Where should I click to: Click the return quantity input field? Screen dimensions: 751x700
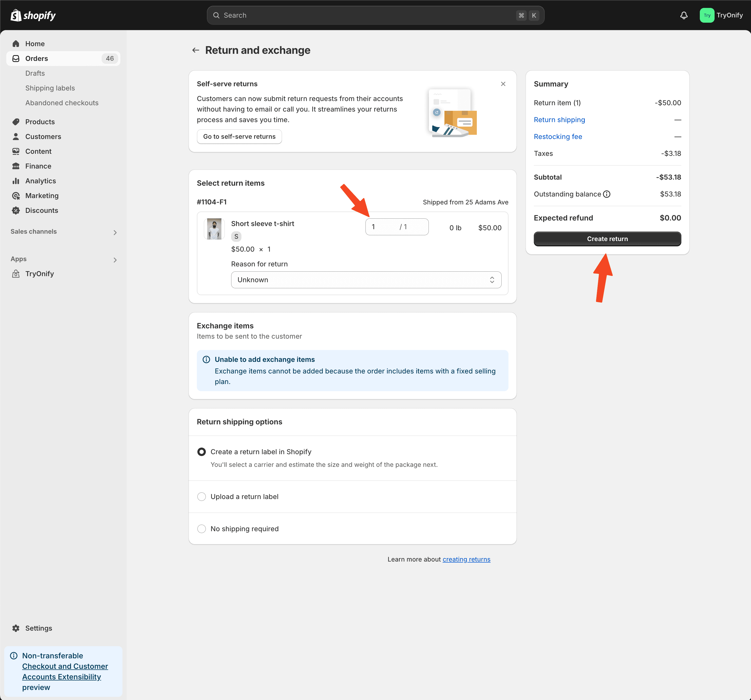tap(397, 227)
